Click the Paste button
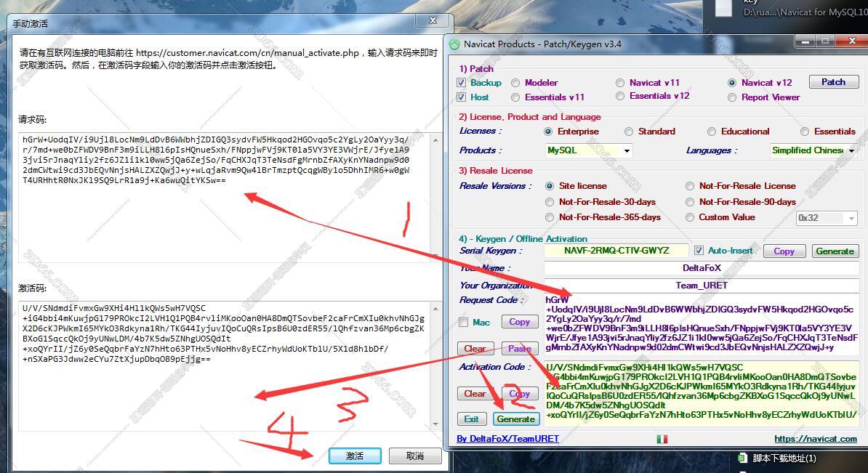 tap(519, 349)
